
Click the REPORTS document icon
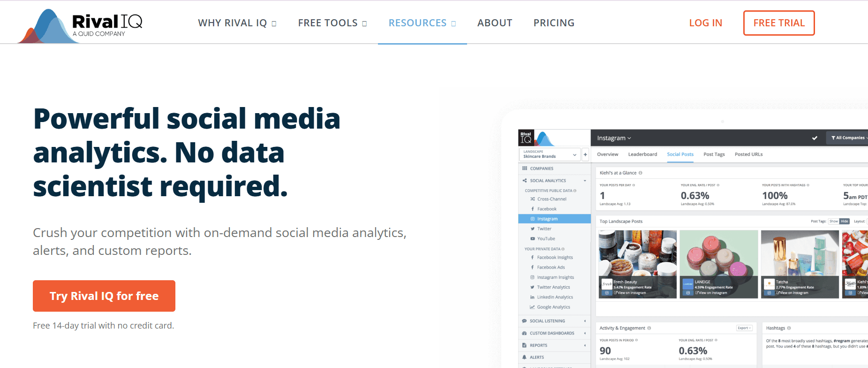[x=525, y=345]
